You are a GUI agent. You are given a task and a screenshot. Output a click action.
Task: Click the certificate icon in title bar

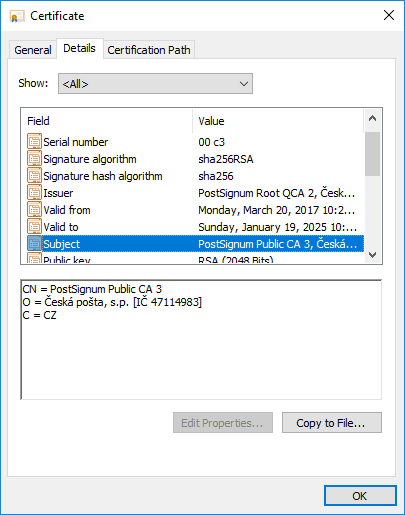point(17,16)
